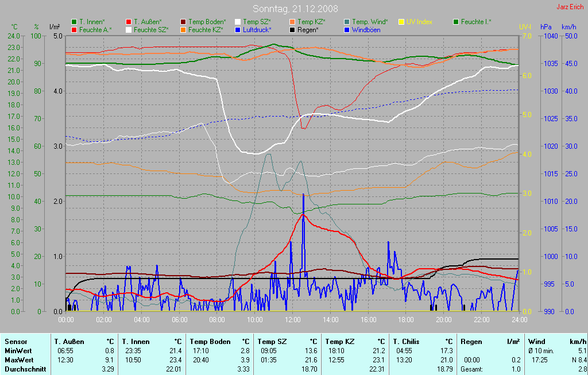Click the orange Feuchte KZ legend swatch
588x375 pixels.
[183, 30]
